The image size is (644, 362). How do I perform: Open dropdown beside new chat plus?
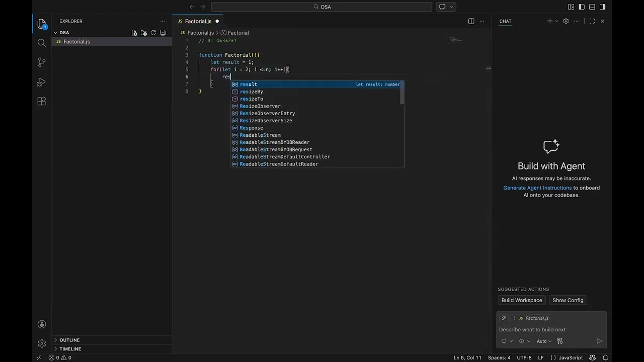556,21
